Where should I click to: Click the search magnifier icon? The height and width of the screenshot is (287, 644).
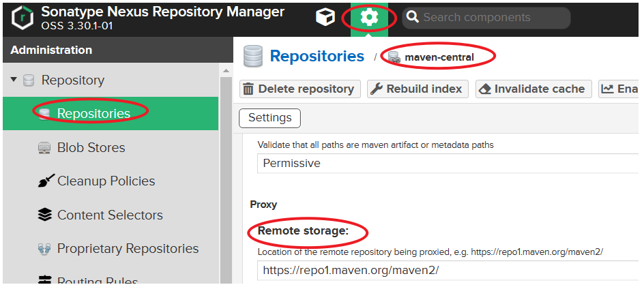coord(412,18)
